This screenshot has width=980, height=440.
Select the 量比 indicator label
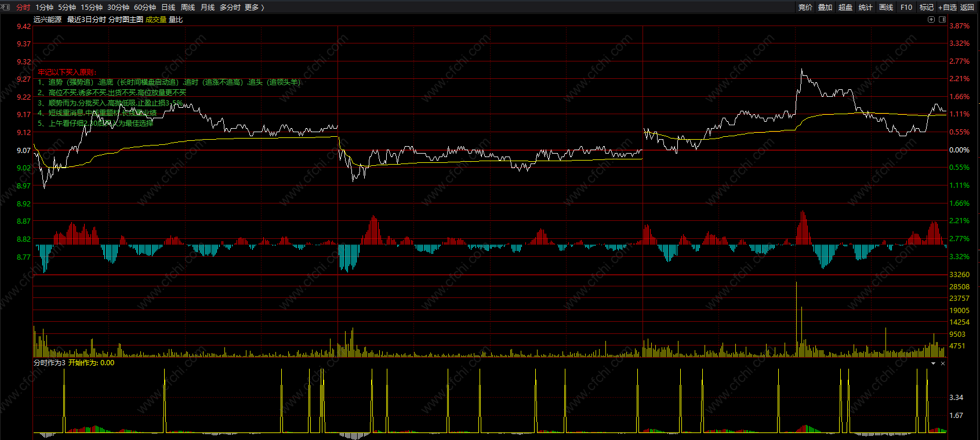coord(176,20)
